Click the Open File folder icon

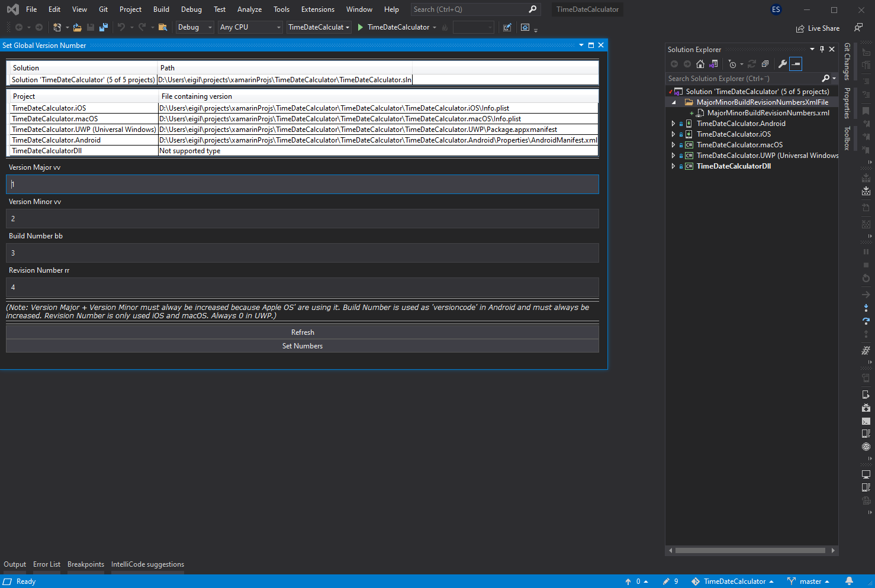[x=77, y=27]
